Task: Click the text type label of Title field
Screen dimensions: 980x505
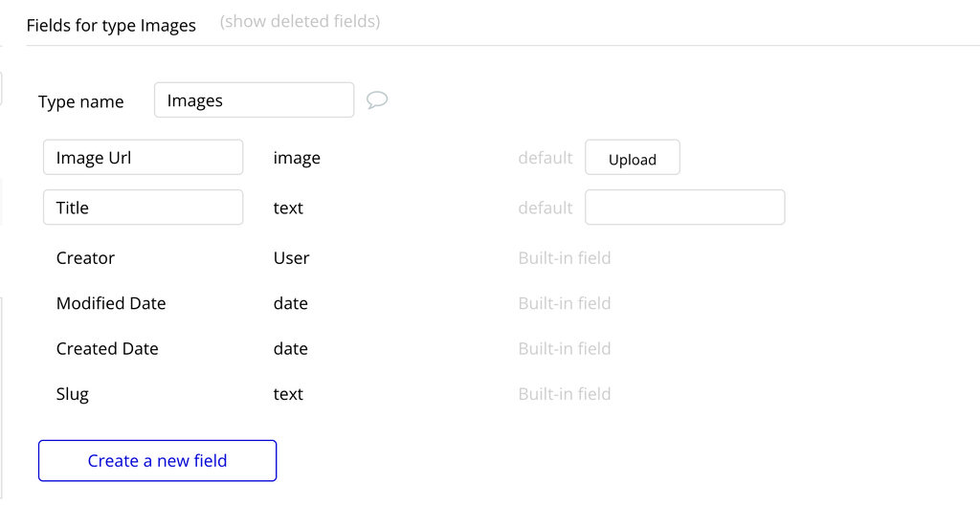Action: [x=288, y=208]
